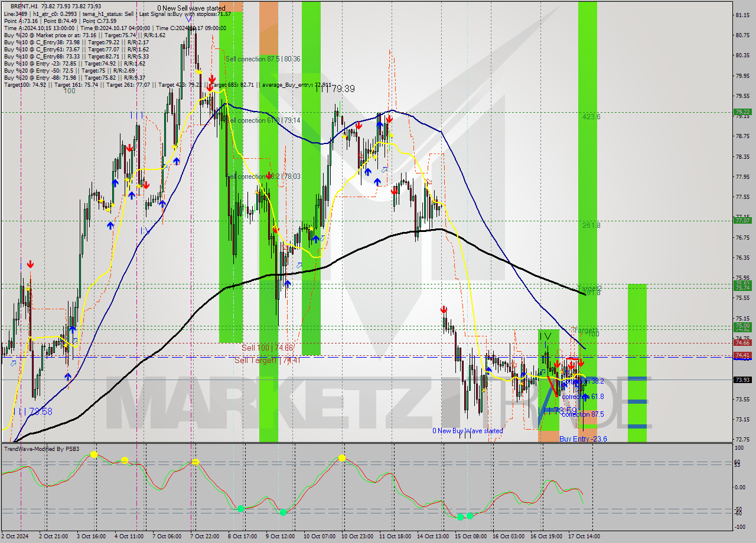Click the green 77.07 price tag on axis
This screenshot has height=543, width=756.
742,220
